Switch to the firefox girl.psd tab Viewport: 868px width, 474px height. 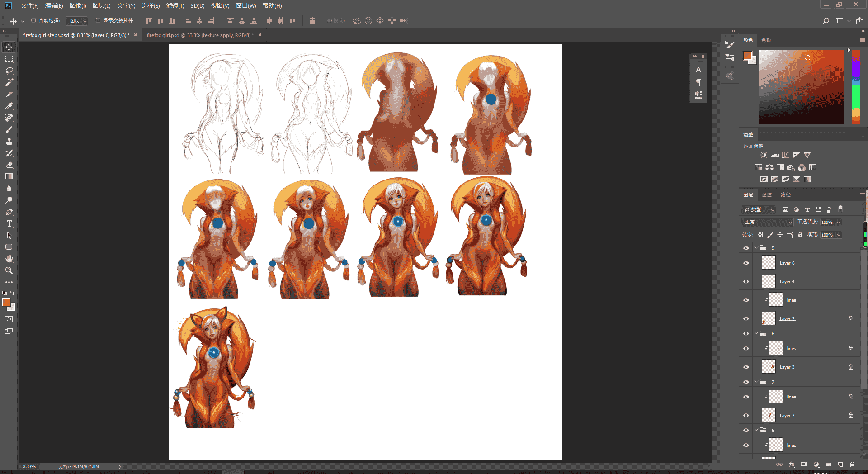click(200, 35)
